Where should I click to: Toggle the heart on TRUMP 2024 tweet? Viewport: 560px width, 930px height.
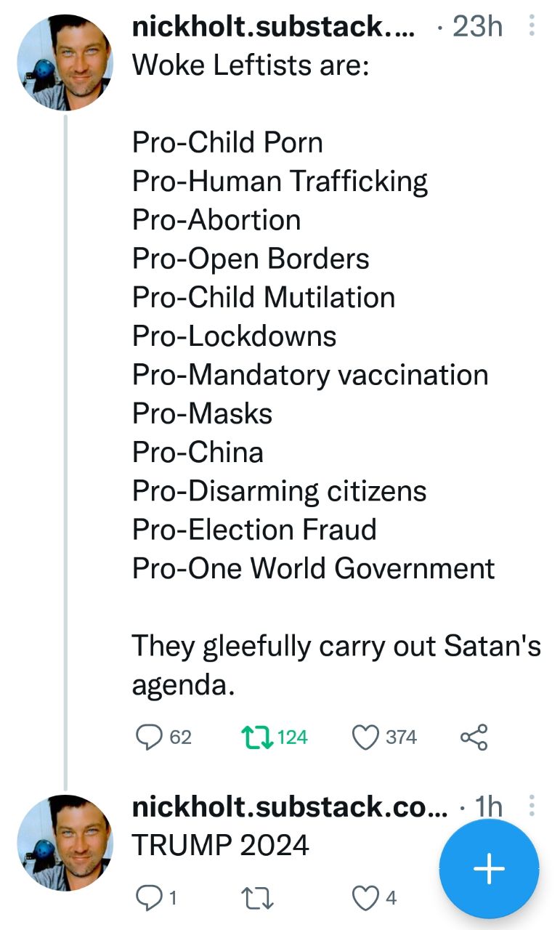[365, 898]
